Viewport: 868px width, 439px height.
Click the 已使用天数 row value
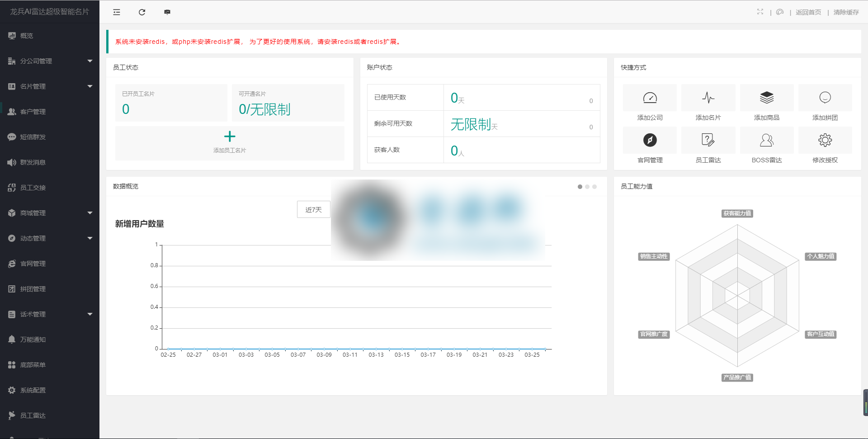tap(522, 98)
